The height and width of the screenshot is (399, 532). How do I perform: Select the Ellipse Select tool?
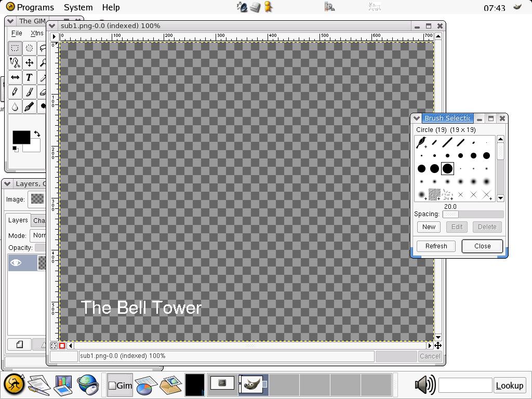point(29,48)
